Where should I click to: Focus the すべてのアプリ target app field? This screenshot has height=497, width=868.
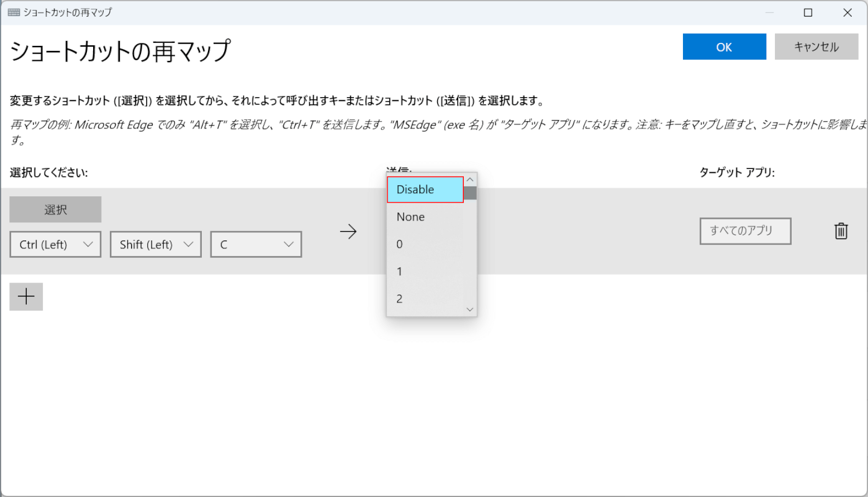pos(746,231)
